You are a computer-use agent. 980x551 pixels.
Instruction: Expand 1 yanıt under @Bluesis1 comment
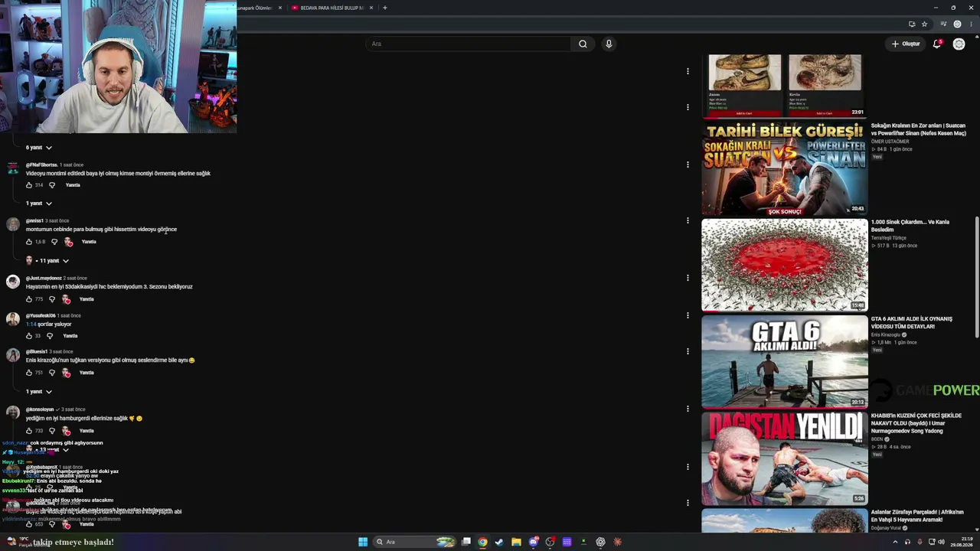pos(39,392)
